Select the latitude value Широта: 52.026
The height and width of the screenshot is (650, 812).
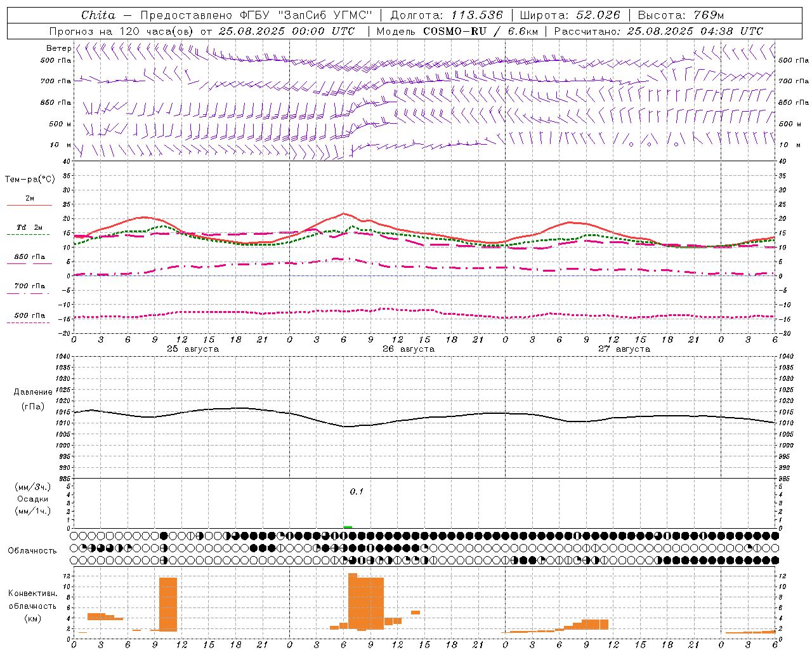pyautogui.click(x=570, y=15)
